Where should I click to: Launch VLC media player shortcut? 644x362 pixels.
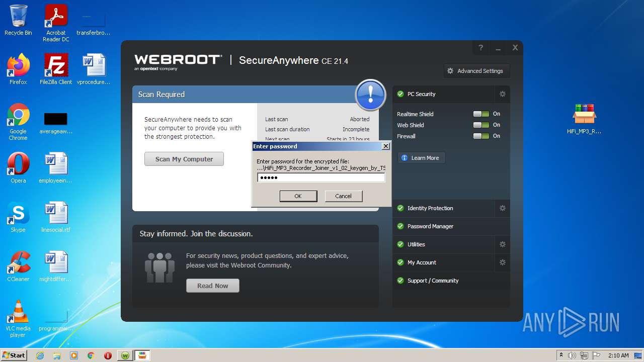coord(18,319)
